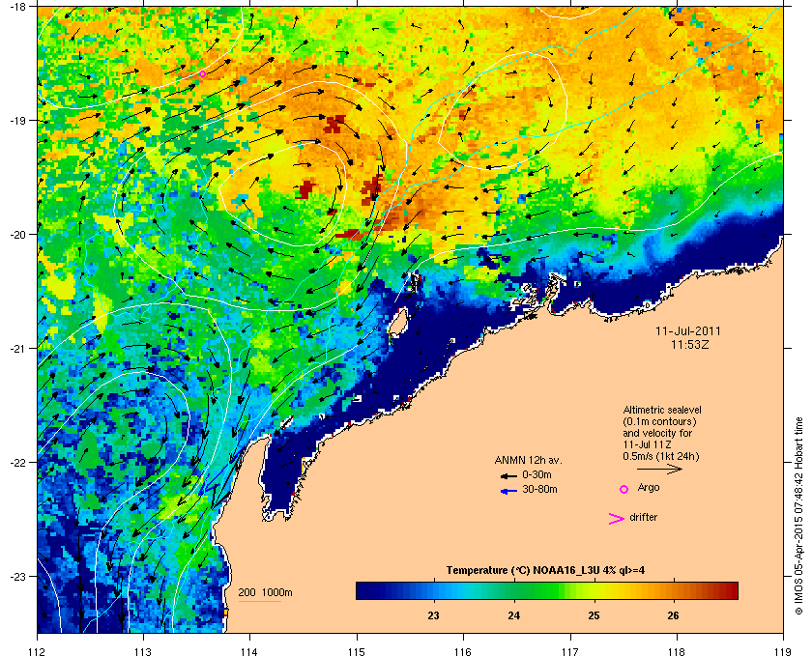This screenshot has height=657, width=812.
Task: Click the latitude label -18
Action: [17, 6]
